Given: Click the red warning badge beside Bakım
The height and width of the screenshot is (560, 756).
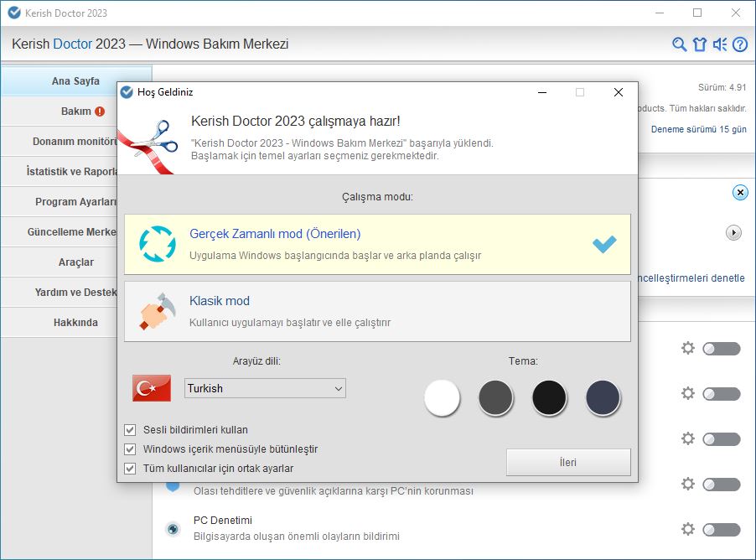Looking at the screenshot, I should 100,111.
